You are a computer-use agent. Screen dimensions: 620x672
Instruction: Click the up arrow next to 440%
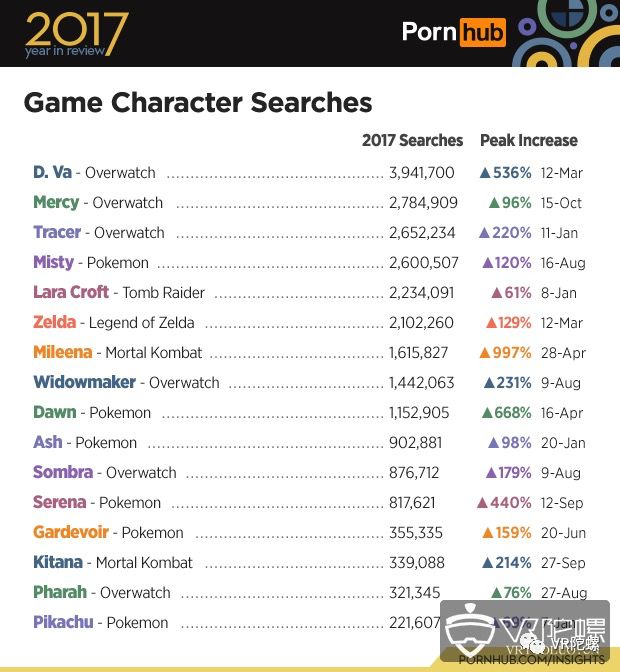(x=484, y=503)
